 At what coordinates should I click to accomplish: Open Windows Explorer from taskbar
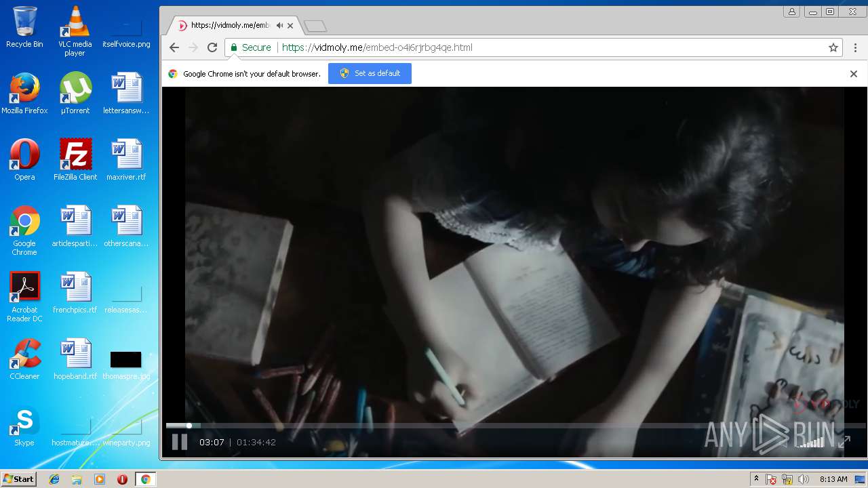pos(77,479)
